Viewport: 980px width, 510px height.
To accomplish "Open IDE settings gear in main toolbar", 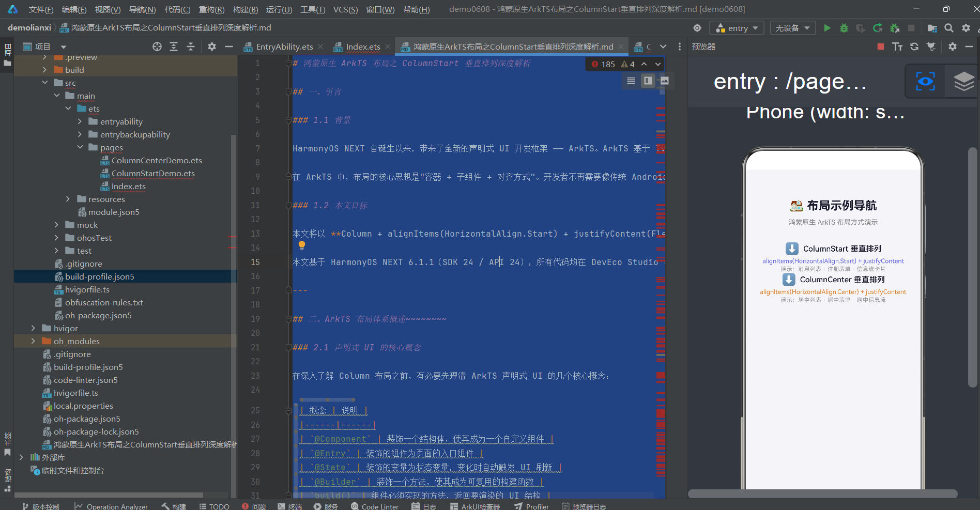I will click(966, 28).
